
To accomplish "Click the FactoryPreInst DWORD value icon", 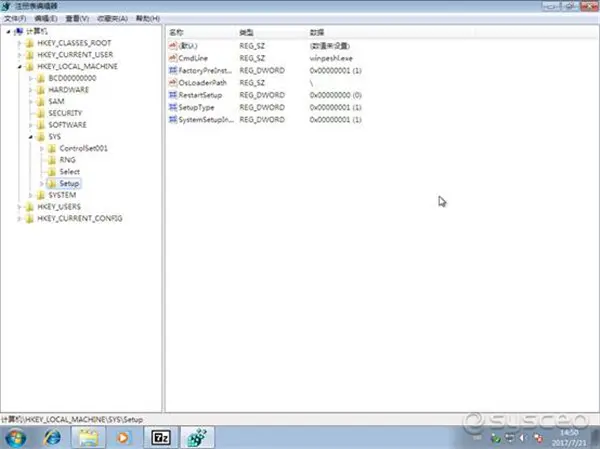I will 173,70.
